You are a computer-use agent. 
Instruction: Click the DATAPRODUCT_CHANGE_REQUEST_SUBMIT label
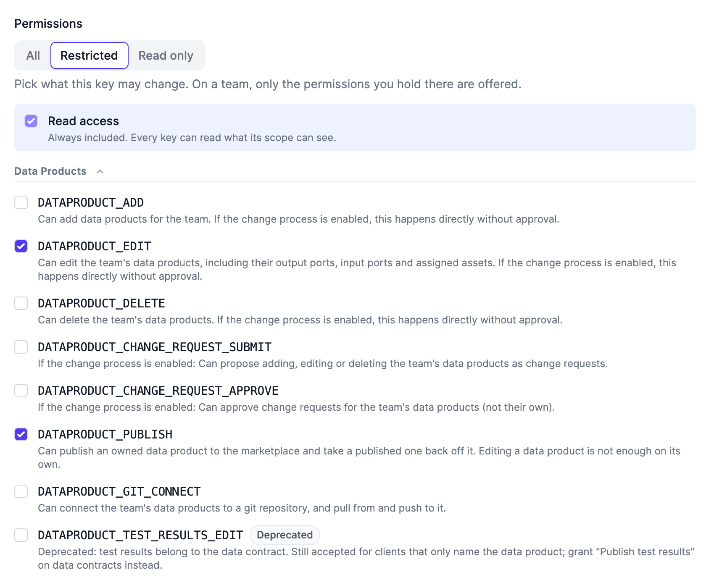click(155, 347)
